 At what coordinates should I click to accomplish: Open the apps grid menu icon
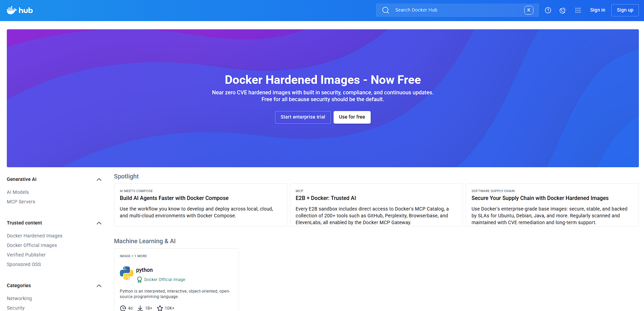pyautogui.click(x=578, y=10)
